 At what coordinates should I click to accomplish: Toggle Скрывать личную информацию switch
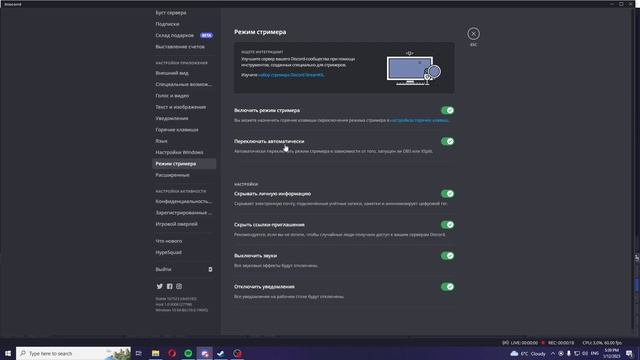447,193
